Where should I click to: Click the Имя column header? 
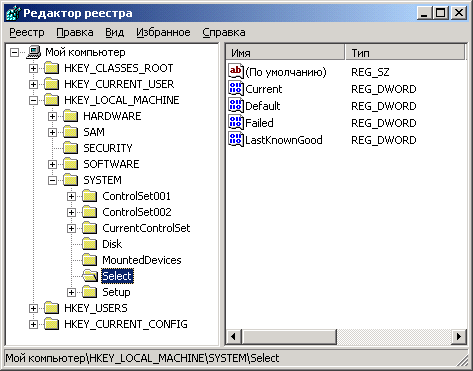[285, 53]
